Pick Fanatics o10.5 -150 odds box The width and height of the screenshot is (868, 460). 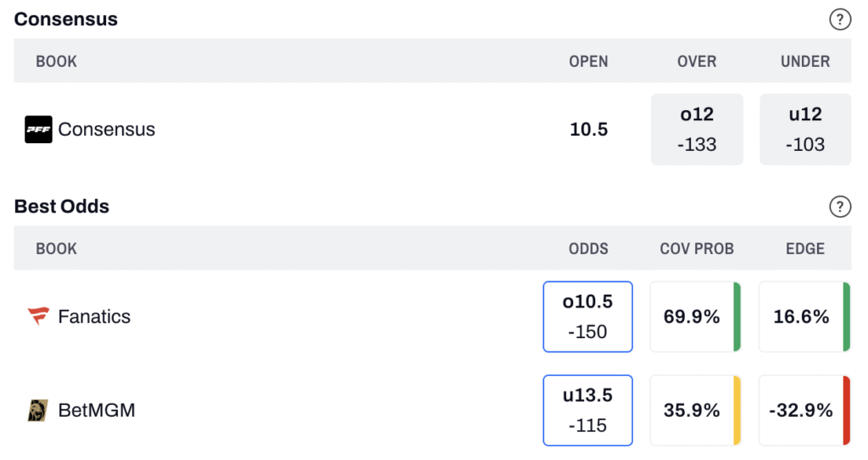pyautogui.click(x=587, y=317)
